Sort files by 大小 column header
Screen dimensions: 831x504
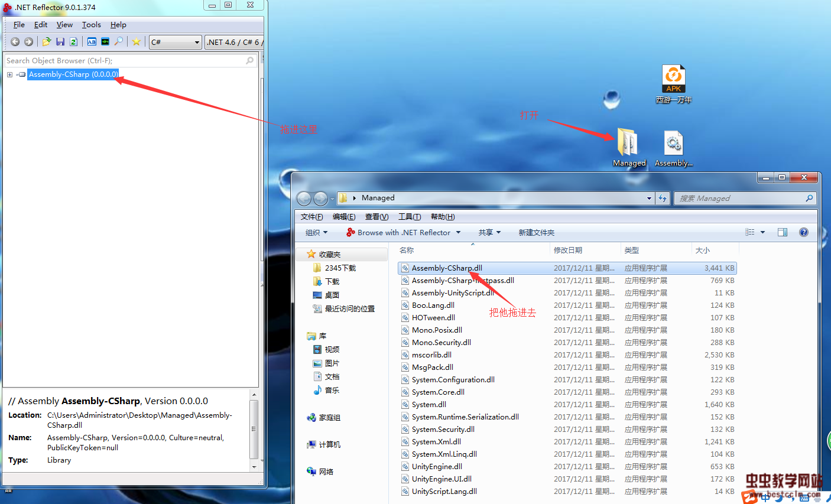tap(715, 250)
